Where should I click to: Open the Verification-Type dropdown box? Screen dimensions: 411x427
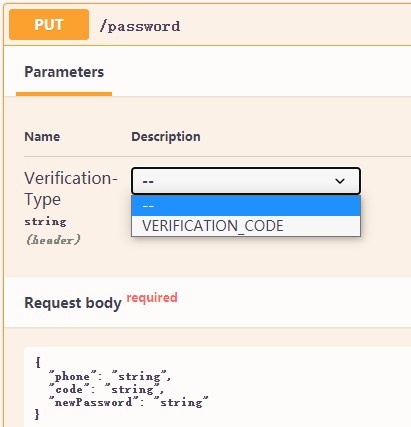pyautogui.click(x=246, y=181)
